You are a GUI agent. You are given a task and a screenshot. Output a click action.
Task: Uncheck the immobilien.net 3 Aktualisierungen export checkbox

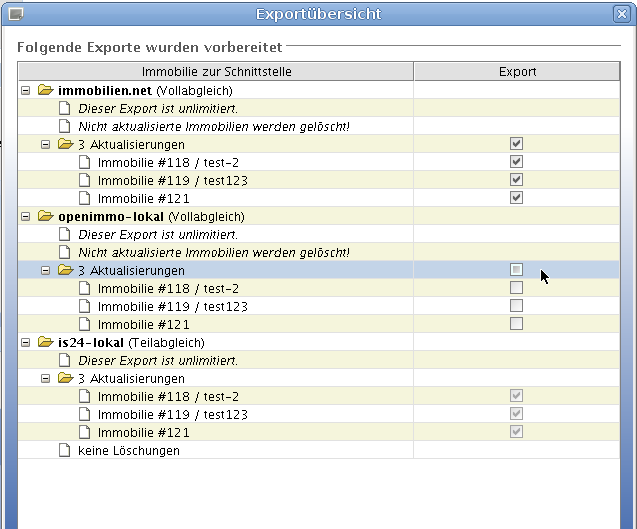(x=516, y=144)
